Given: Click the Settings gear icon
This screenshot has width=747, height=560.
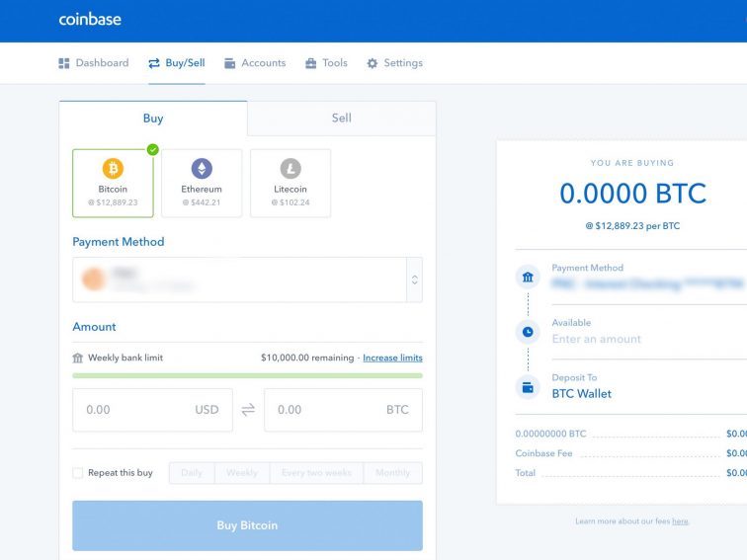Looking at the screenshot, I should click(373, 63).
